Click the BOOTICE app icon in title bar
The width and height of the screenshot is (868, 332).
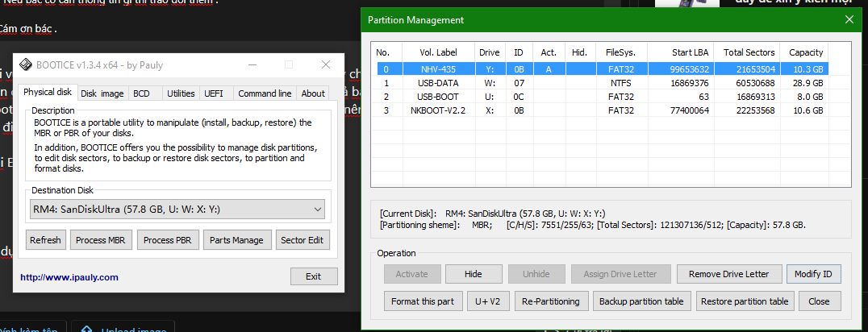pyautogui.click(x=26, y=64)
